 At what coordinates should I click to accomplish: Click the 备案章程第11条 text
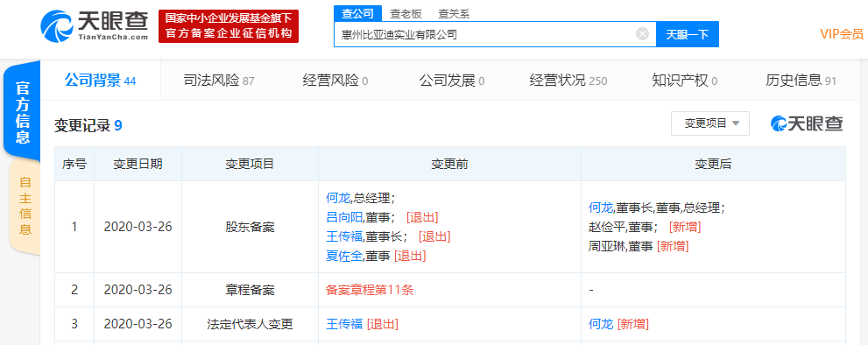(370, 290)
